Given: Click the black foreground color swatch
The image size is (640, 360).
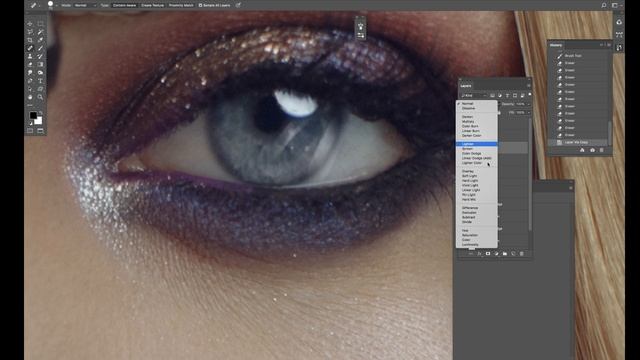Looking at the screenshot, I should [x=33, y=116].
